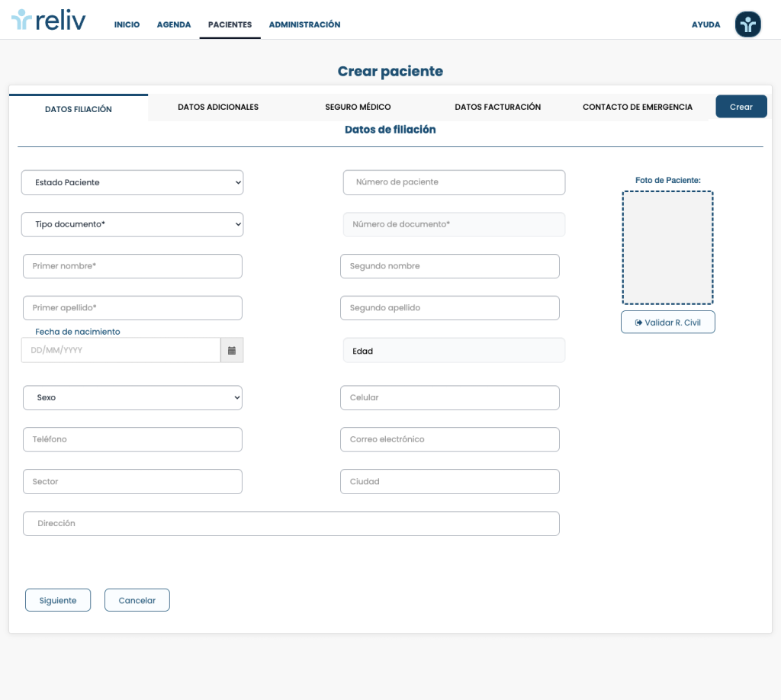Expand the Estado Paciente dropdown

coord(132,182)
